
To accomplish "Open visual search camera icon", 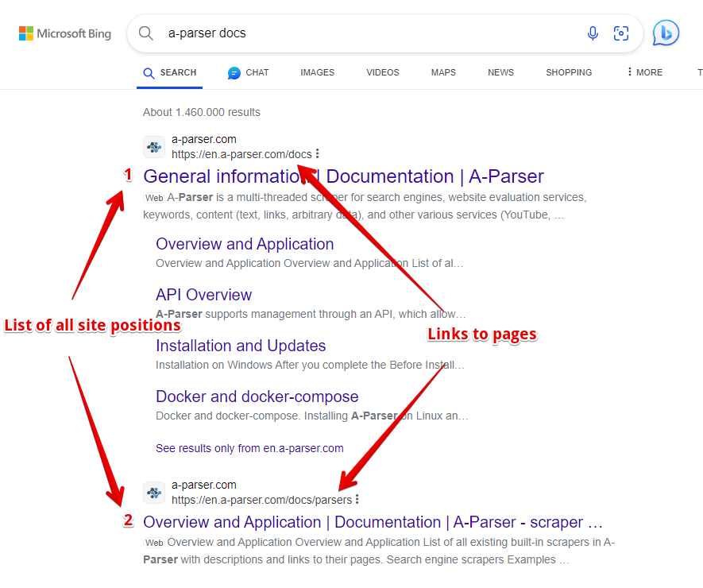I will [621, 33].
